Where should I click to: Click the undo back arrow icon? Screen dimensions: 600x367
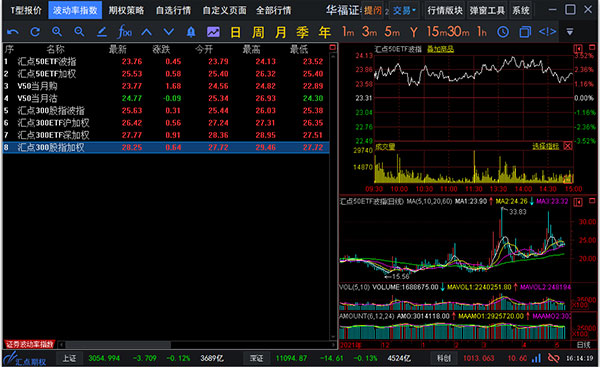(x=13, y=32)
